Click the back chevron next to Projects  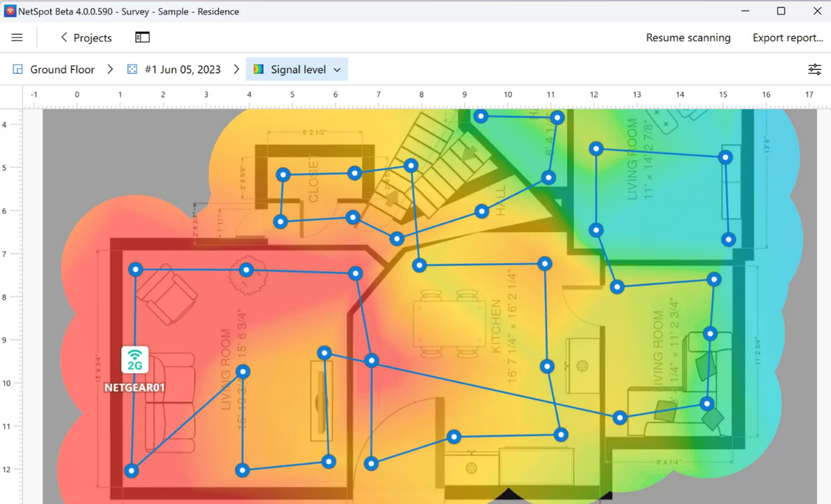pyautogui.click(x=63, y=37)
